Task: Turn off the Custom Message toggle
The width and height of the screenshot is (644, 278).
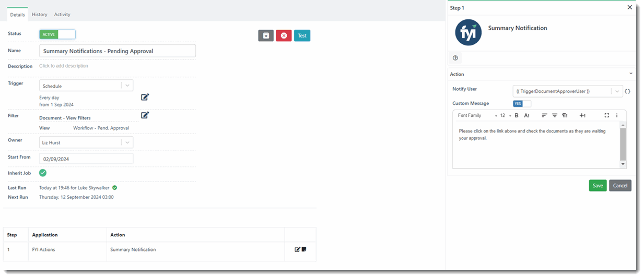Action: pos(522,103)
